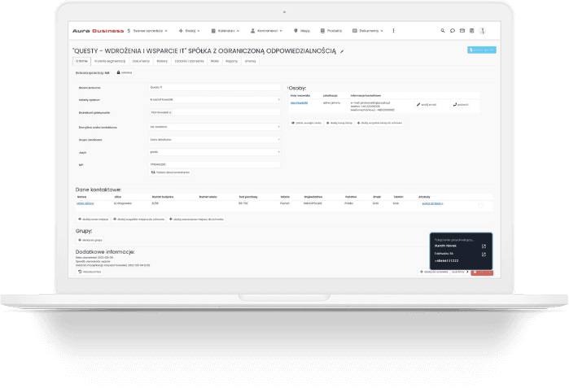The image size is (569, 392).
Task: Open the attributes link in the Atrybuty column
Action: [432, 204]
